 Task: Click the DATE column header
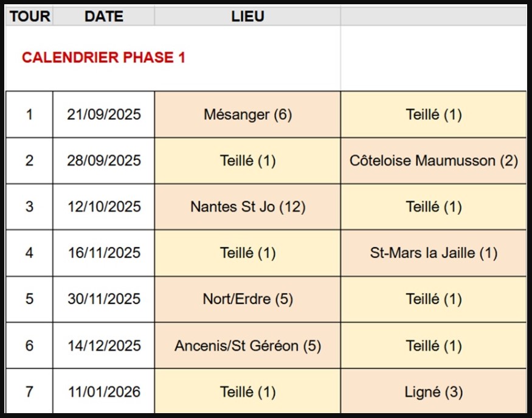(103, 16)
